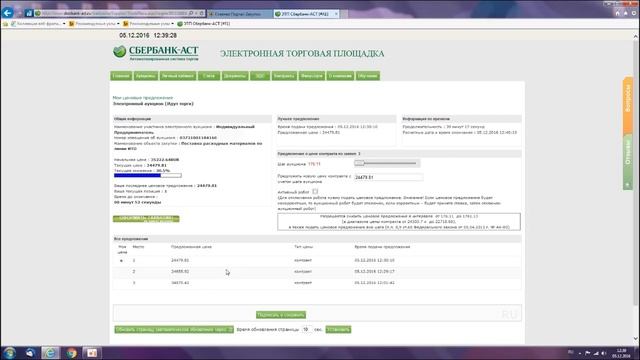Click the browser back arrow button
This screenshot has width=640, height=360.
[x=7, y=13]
